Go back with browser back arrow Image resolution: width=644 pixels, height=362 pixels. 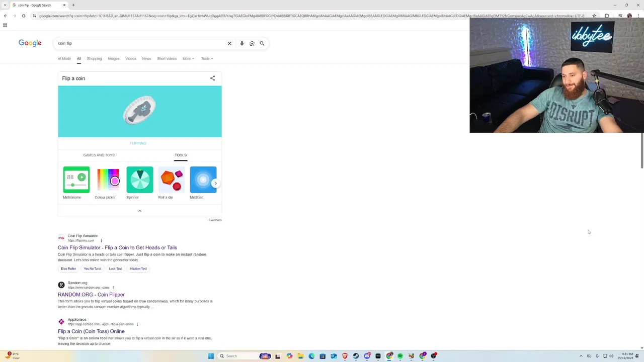click(5, 16)
